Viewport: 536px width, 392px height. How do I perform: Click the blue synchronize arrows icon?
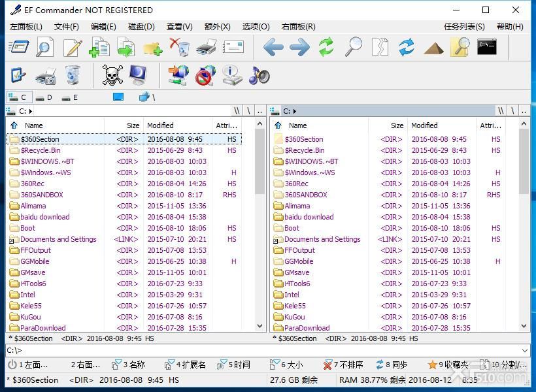coord(407,47)
